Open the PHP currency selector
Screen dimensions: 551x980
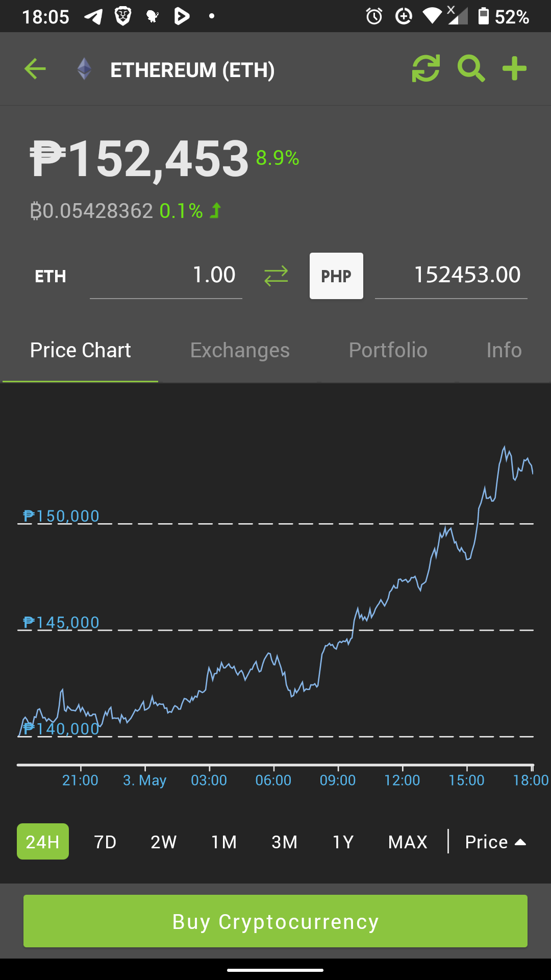tap(336, 276)
